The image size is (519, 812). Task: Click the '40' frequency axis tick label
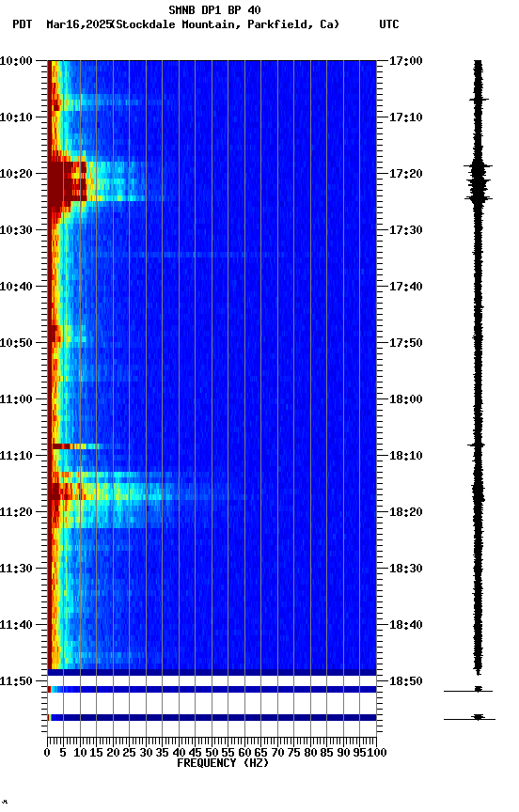click(180, 754)
